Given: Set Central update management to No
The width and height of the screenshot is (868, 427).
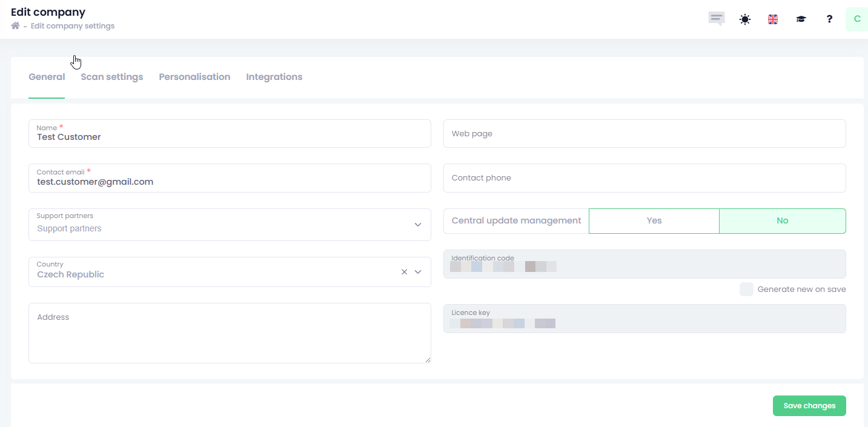Looking at the screenshot, I should point(782,221).
